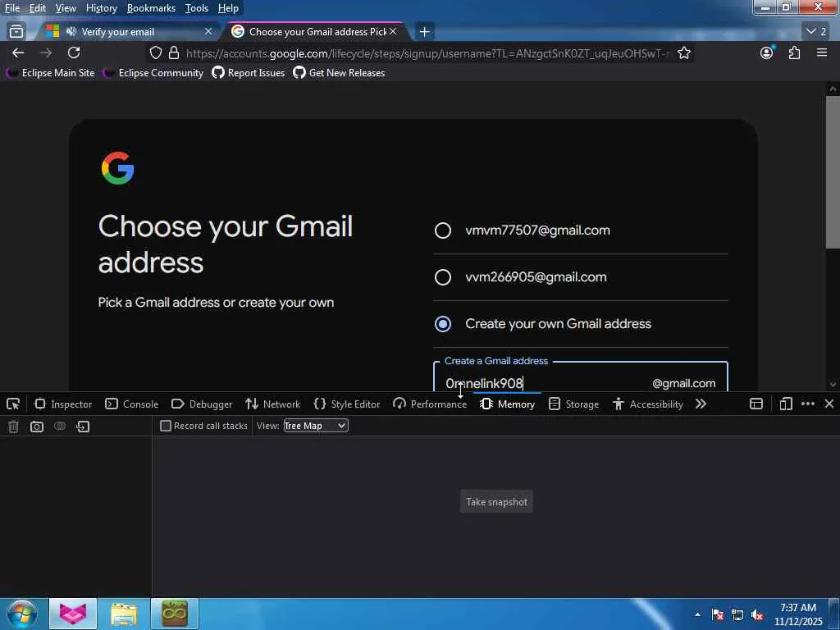Show hidden tray icons arrow
Screen dimensions: 840x630
(697, 614)
